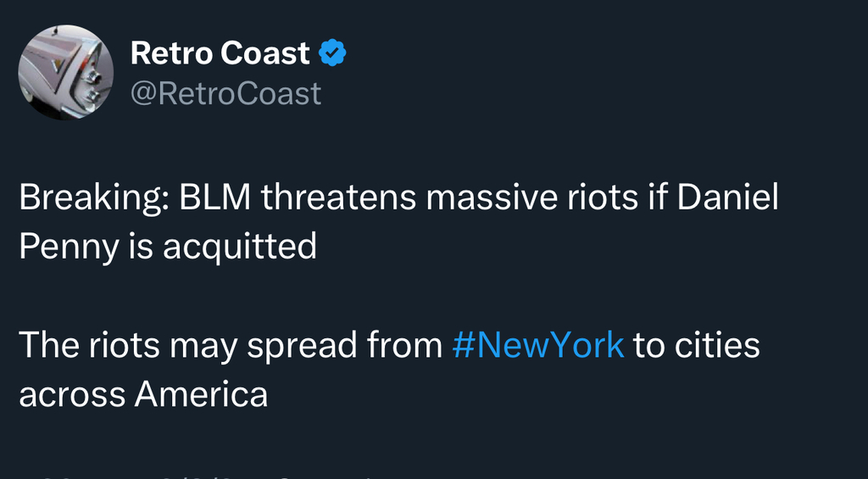Click the word "cities" in the tweet
This screenshot has width=868, height=479.
tap(718, 345)
